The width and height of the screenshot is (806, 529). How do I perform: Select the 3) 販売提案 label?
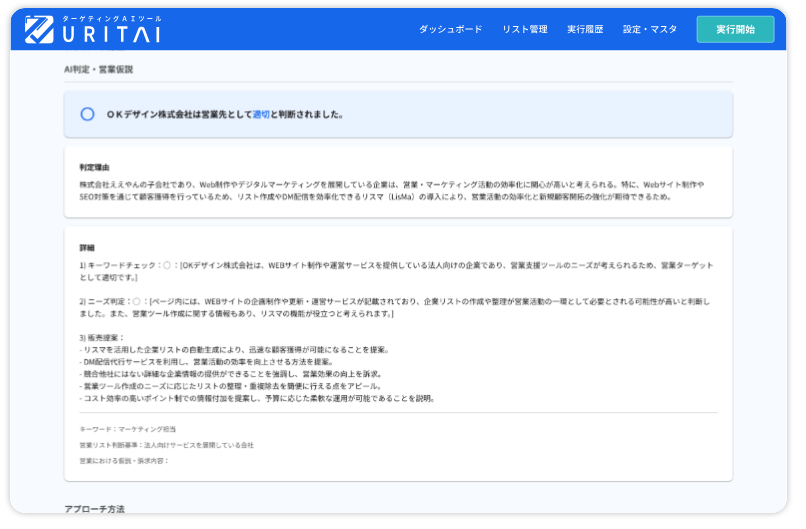(102, 338)
